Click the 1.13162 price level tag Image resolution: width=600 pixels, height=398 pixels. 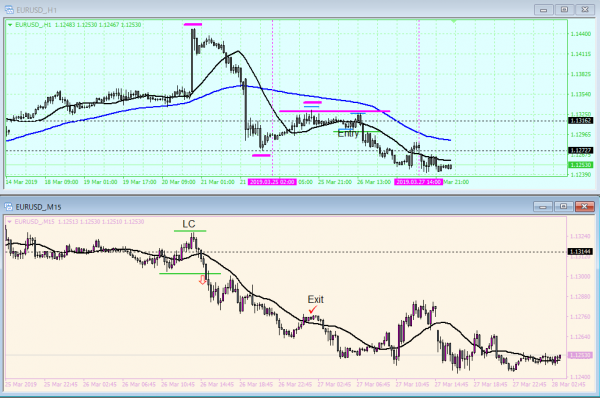tap(581, 121)
